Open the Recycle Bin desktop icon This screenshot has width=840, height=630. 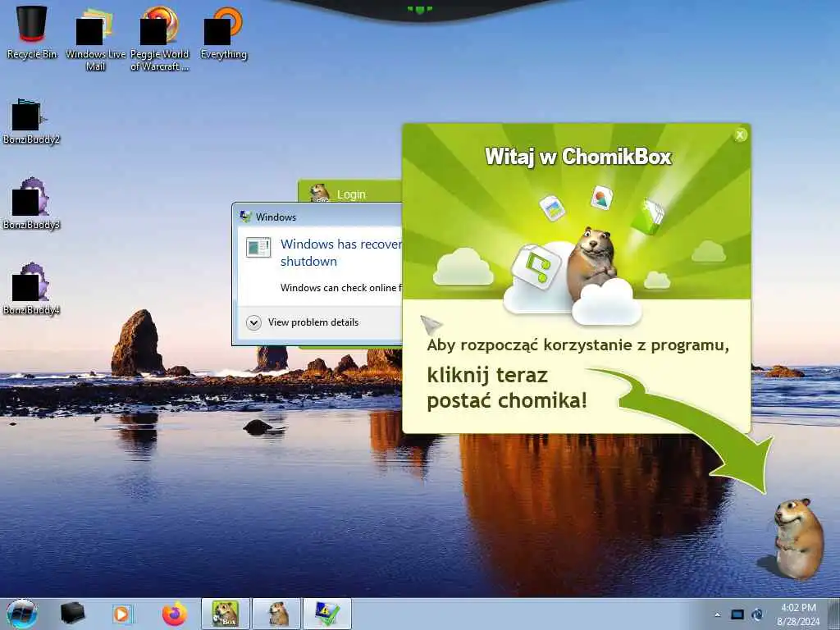pos(32,32)
